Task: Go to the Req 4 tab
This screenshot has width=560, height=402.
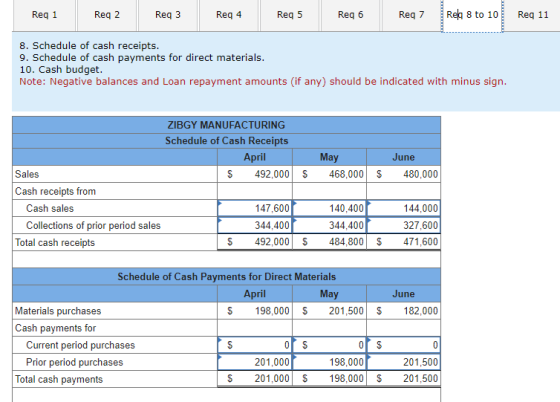Action: pos(229,15)
